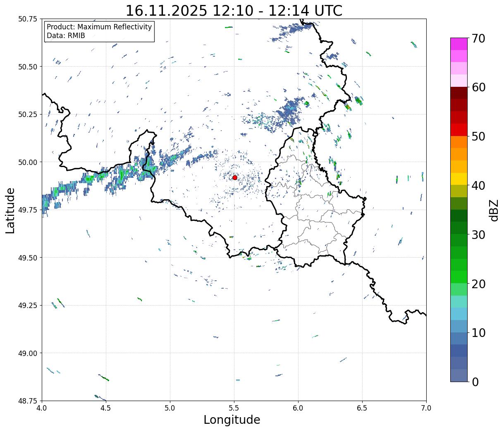Screen dimensions: 504x430
Task: Click the colorbar tick label '30'
Action: click(x=479, y=235)
